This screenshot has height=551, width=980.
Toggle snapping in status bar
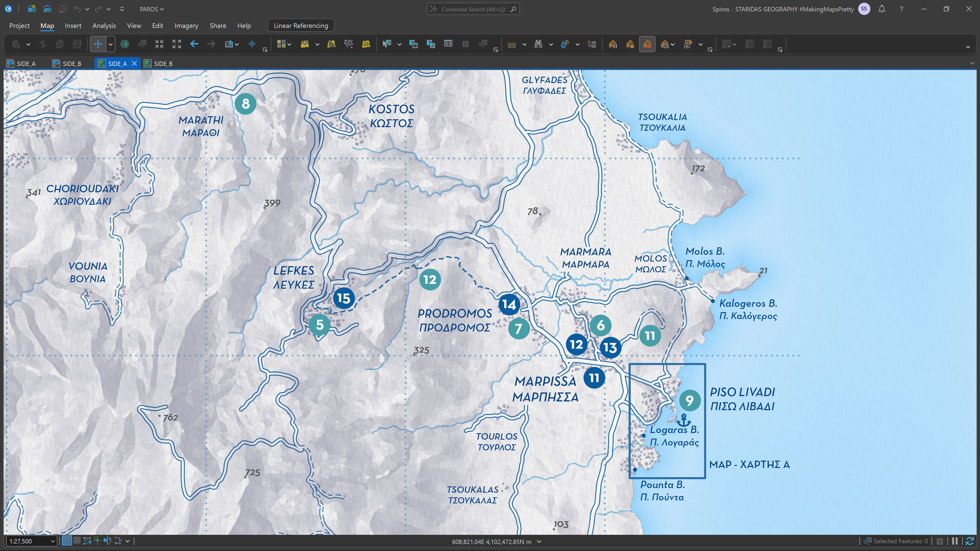tap(67, 541)
